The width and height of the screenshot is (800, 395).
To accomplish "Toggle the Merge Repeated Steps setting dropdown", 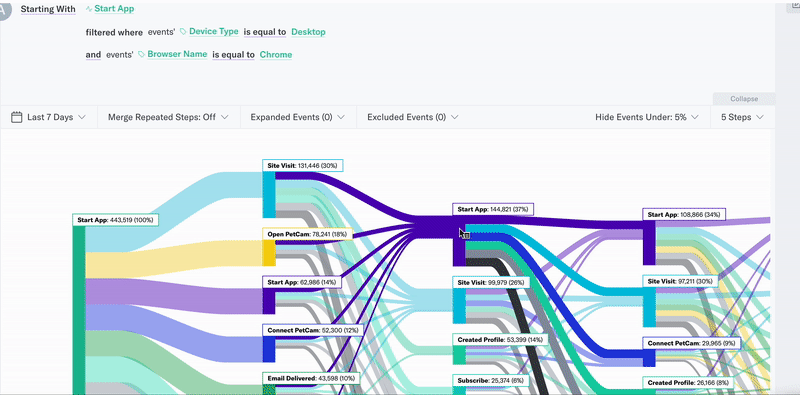I will [167, 117].
